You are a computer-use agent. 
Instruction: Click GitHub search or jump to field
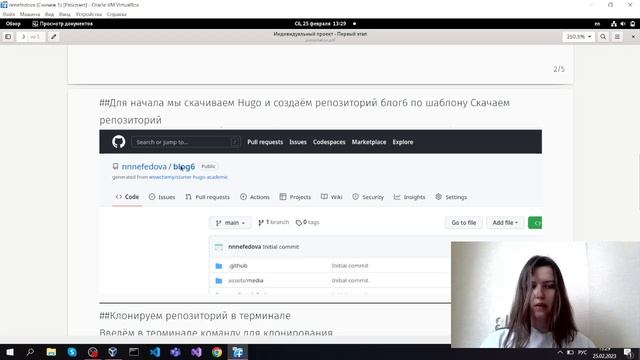[185, 142]
